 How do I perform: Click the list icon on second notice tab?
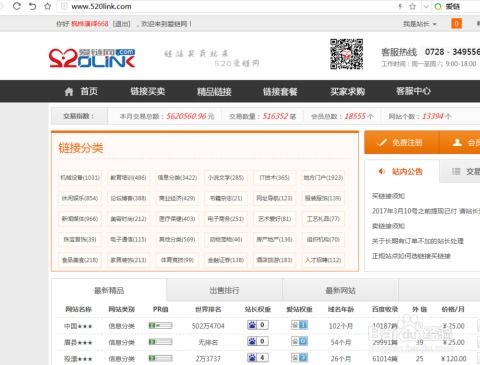456,171
